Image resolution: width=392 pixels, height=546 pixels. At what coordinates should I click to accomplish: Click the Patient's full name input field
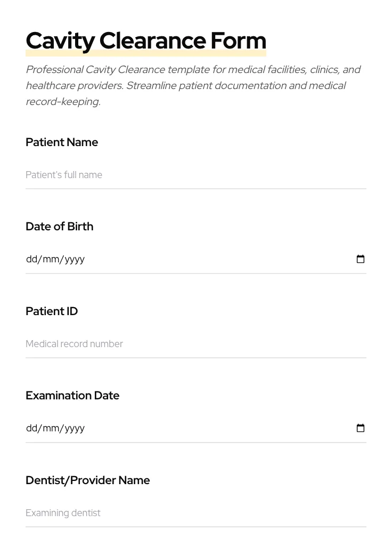(195, 175)
